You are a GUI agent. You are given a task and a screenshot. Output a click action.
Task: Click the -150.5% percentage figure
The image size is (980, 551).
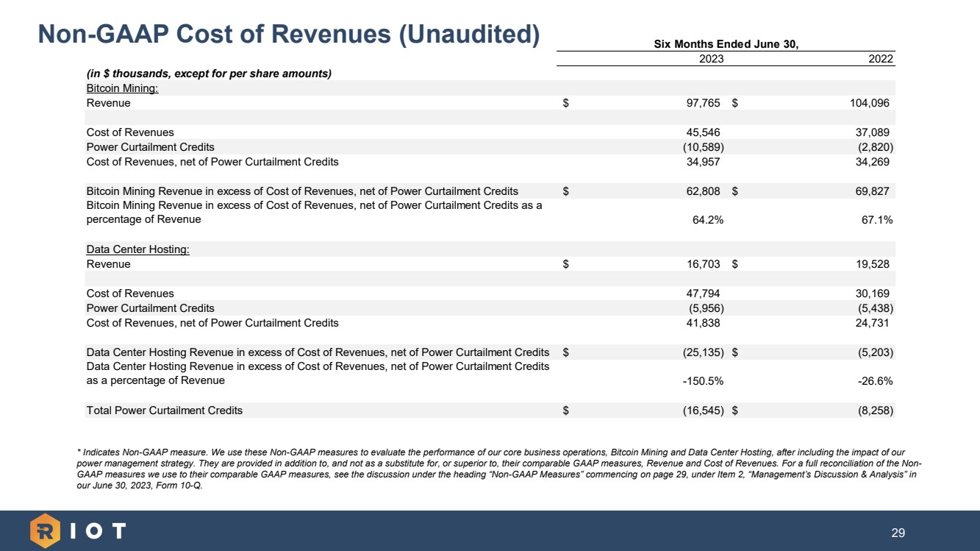[x=704, y=381]
